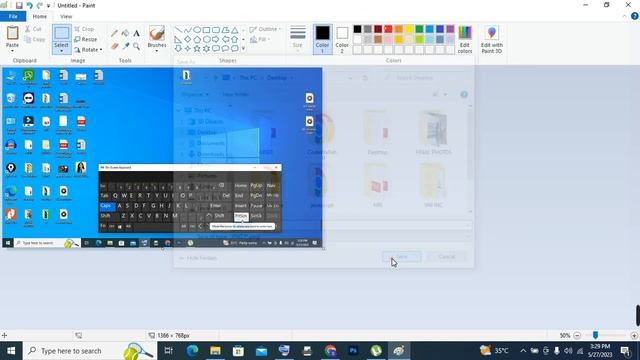The height and width of the screenshot is (360, 640).
Task: Click the Cut scissors command
Action: click(33, 29)
